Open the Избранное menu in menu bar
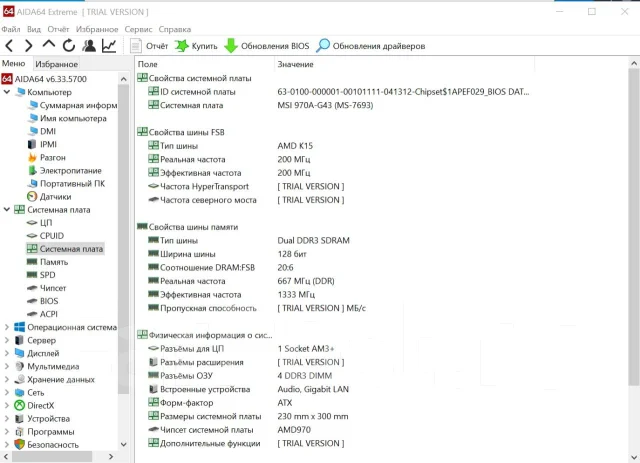 (x=97, y=29)
